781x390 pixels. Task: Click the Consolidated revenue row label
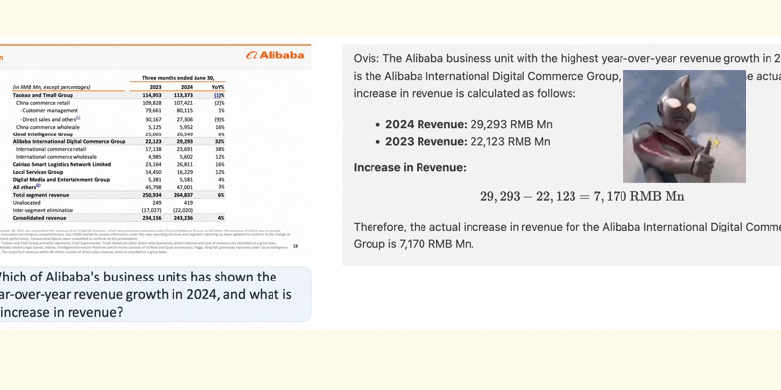tap(39, 218)
